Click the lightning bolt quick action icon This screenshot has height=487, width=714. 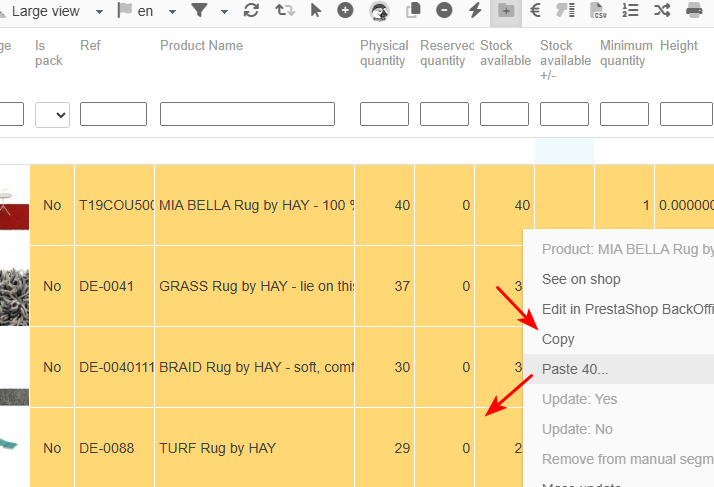(x=475, y=11)
